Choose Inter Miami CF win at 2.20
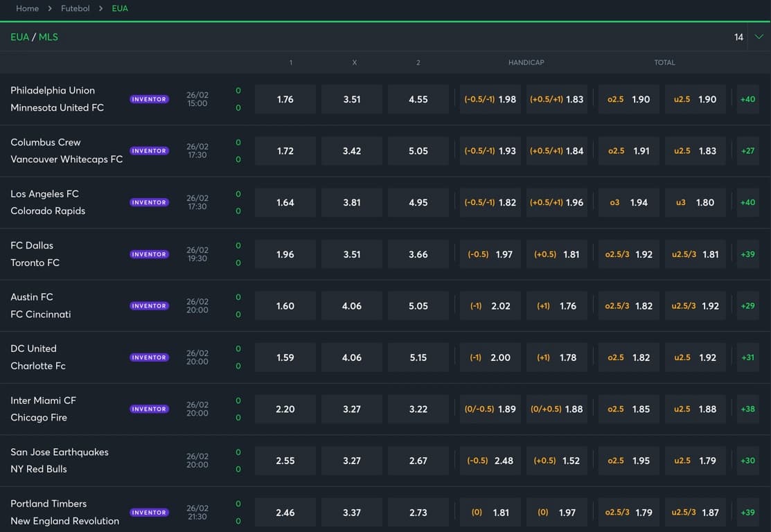Image resolution: width=771 pixels, height=532 pixels. tap(285, 409)
